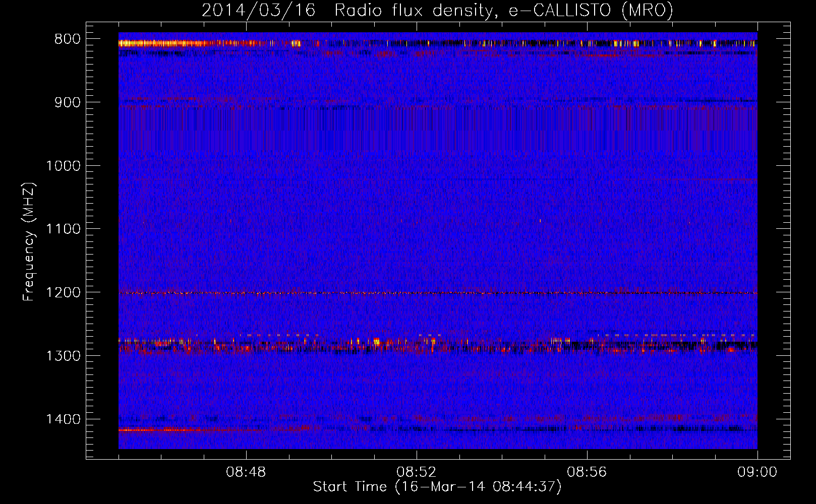Click the 08:56 time tick label

click(x=587, y=473)
